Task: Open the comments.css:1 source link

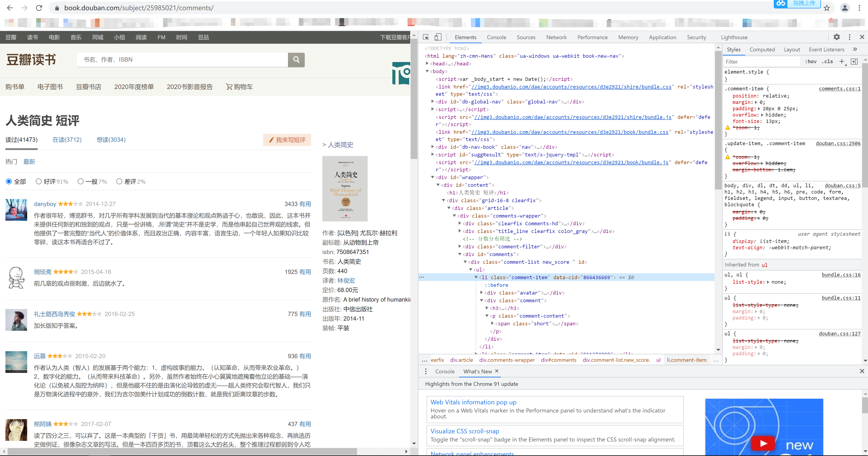Action: (839, 89)
